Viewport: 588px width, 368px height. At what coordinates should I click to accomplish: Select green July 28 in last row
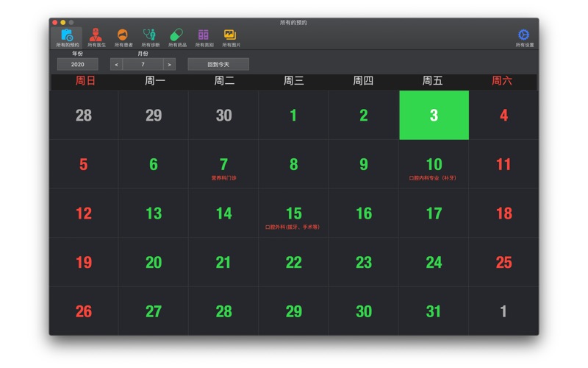(x=223, y=311)
